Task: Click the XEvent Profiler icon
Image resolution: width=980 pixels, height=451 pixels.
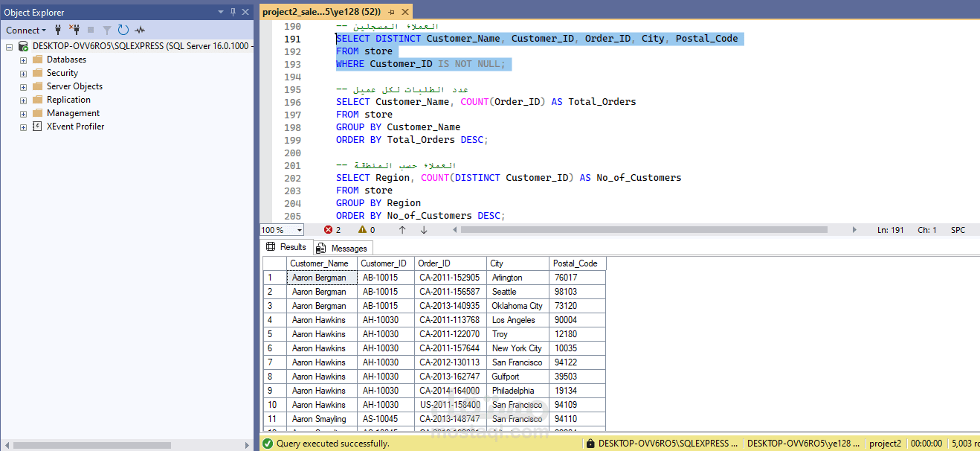Action: (37, 127)
